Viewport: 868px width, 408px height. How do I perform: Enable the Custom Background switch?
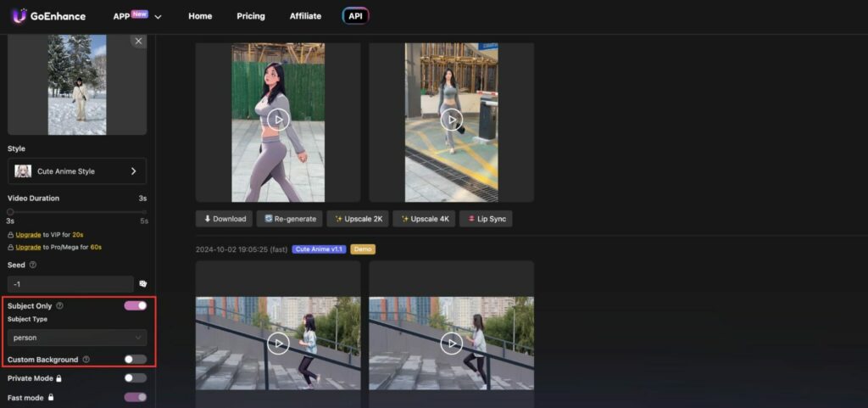[x=136, y=360]
